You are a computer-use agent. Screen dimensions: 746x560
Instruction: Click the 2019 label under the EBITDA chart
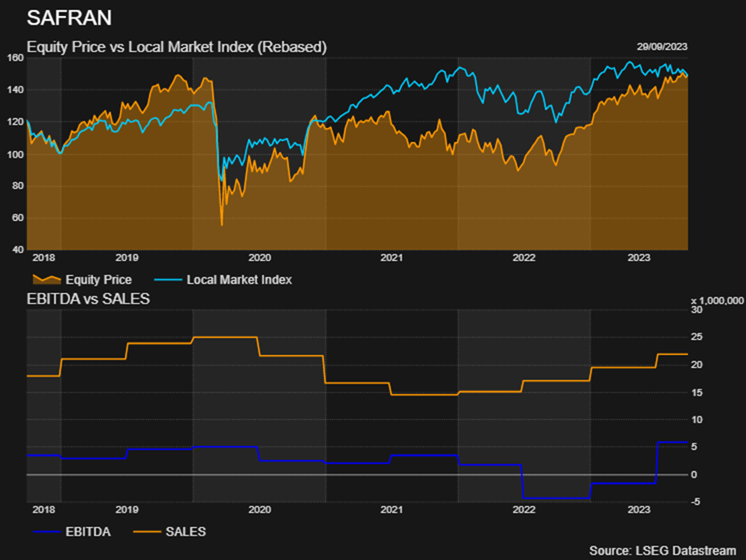pyautogui.click(x=127, y=510)
